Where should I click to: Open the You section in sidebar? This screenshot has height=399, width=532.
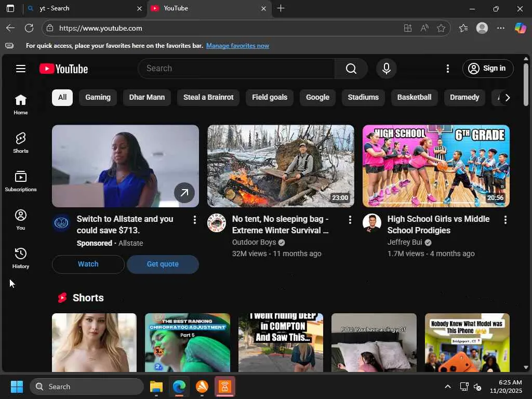pos(21,220)
